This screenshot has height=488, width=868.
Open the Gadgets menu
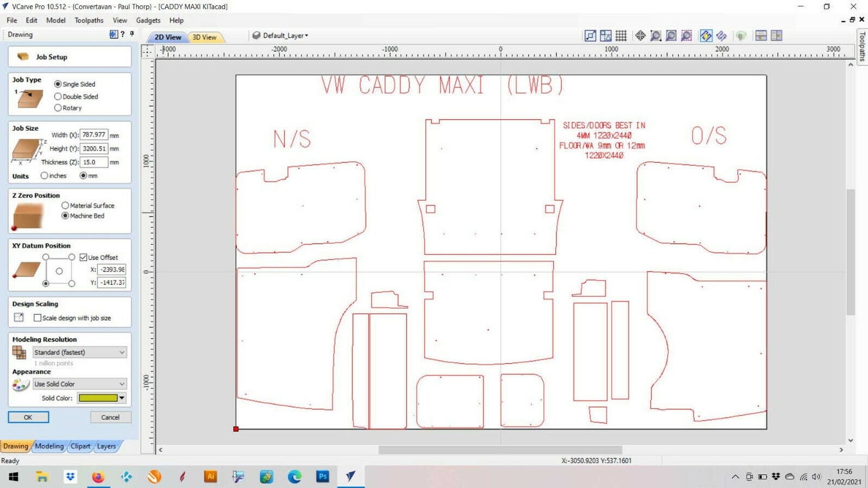pyautogui.click(x=148, y=20)
